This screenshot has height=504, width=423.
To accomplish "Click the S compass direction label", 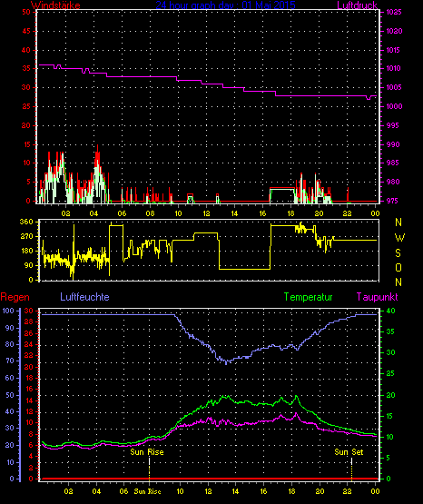I will tap(398, 253).
